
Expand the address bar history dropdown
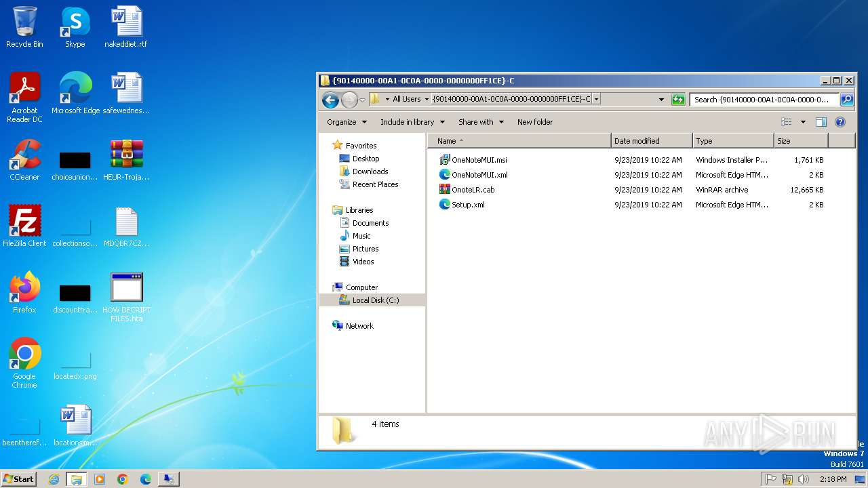tap(661, 100)
